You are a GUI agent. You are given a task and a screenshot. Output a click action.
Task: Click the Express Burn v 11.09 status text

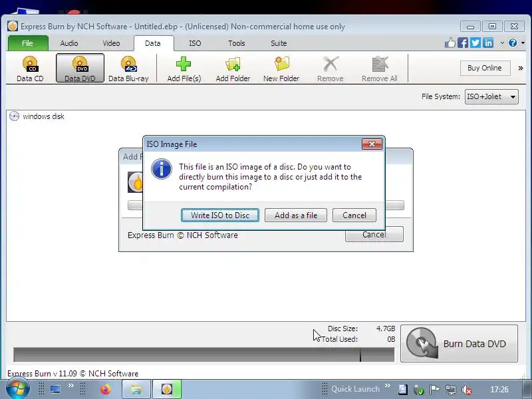(72, 374)
